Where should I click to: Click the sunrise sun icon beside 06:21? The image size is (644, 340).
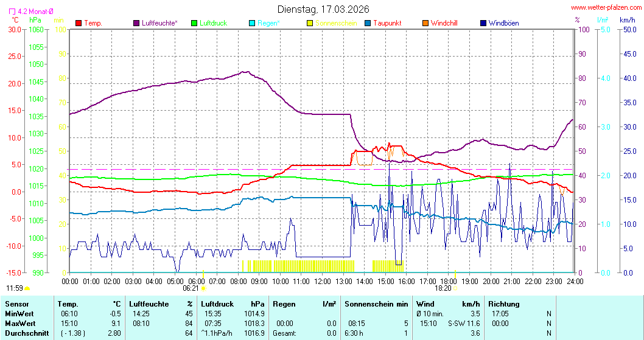coord(204,288)
